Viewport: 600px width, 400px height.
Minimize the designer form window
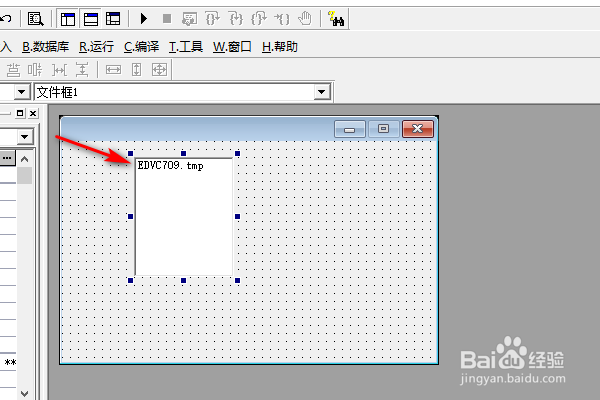[x=350, y=129]
